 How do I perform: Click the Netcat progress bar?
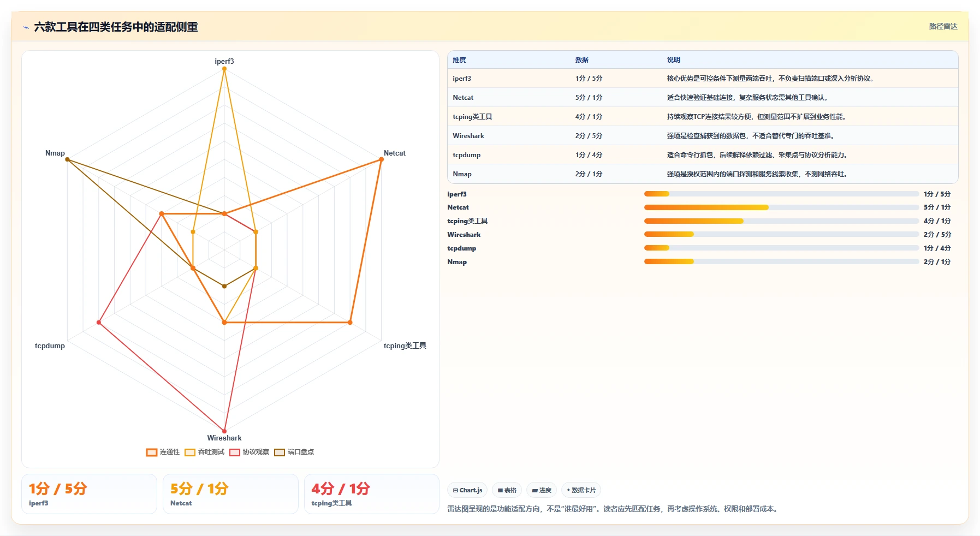(782, 207)
